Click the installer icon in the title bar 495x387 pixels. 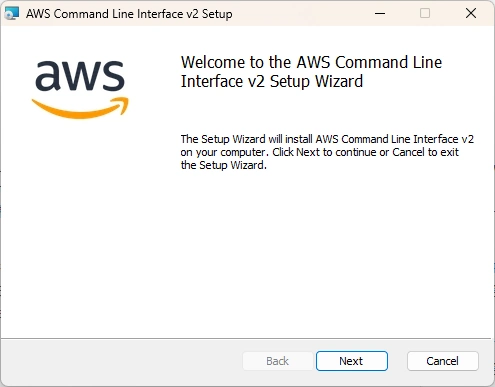(x=11, y=13)
